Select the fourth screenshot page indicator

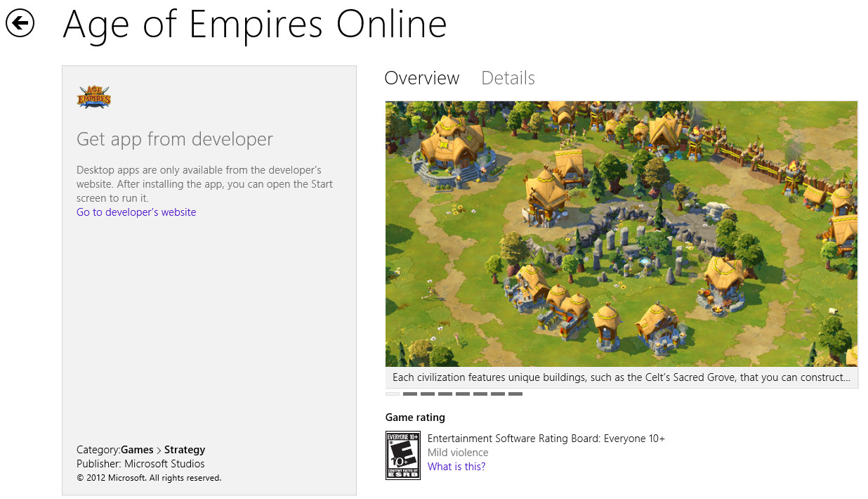click(x=445, y=394)
